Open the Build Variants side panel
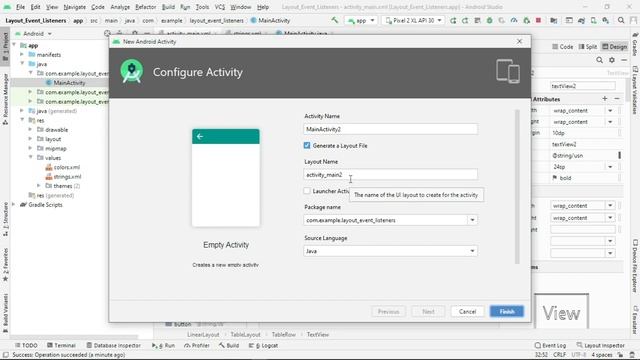640x360 pixels. pyautogui.click(x=5, y=312)
